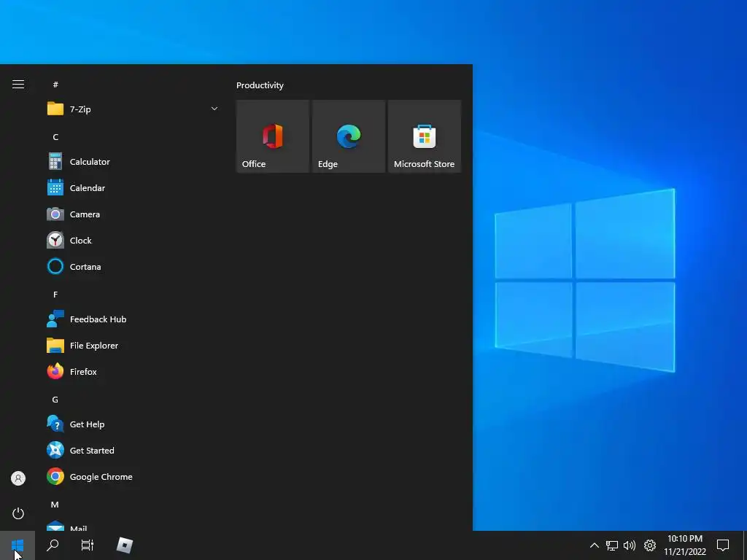The image size is (747, 560).
Task: Open the Calculator app
Action: pyautogui.click(x=133, y=162)
